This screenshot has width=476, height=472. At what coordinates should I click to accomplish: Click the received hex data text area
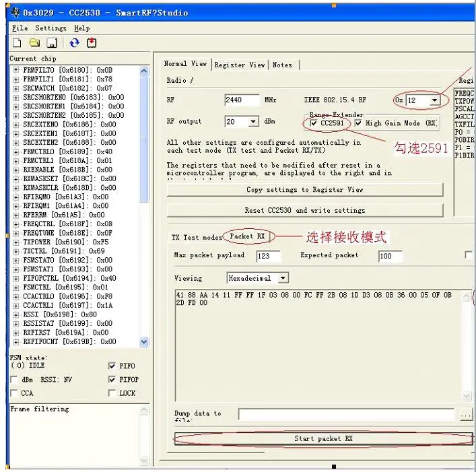point(318,345)
